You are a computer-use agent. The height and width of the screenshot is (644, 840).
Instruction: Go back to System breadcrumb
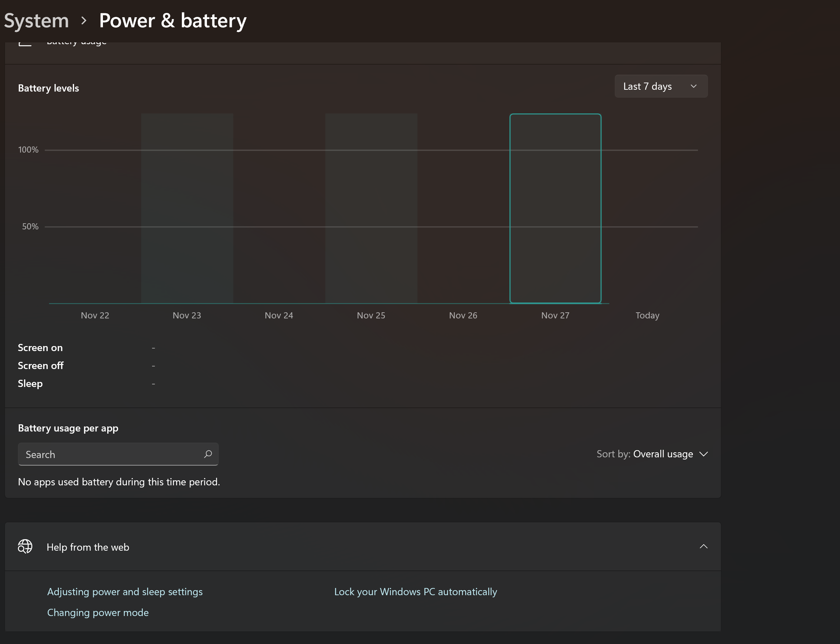click(x=36, y=20)
